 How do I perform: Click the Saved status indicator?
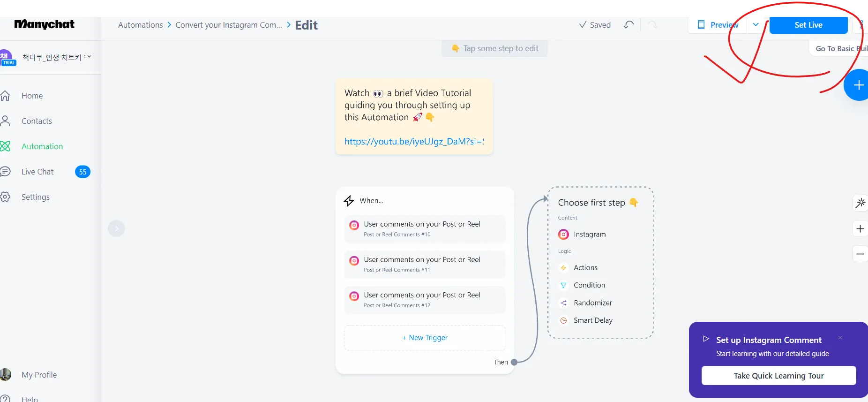(595, 25)
